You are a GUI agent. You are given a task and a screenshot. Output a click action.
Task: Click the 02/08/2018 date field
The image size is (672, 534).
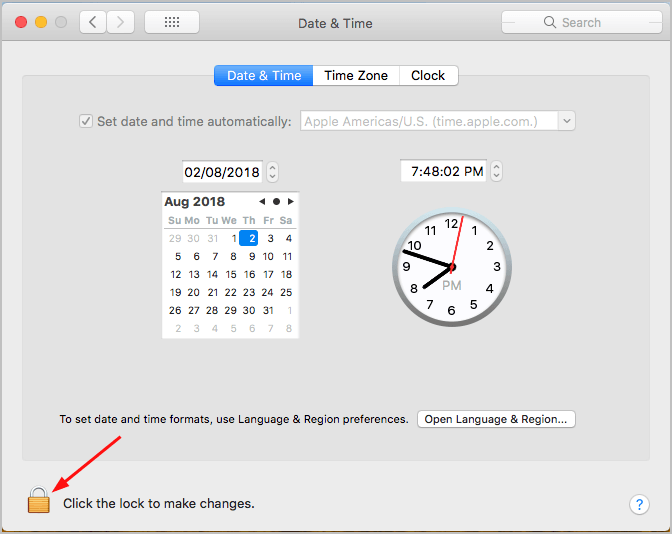click(222, 172)
